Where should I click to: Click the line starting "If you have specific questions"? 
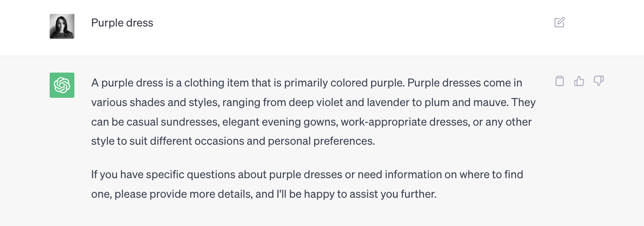pos(307,175)
